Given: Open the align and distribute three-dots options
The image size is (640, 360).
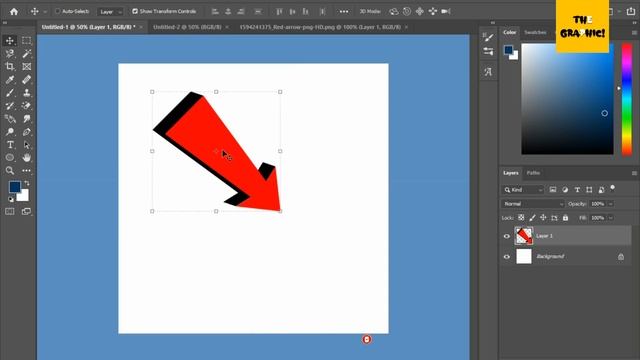Looking at the screenshot, I should coord(344,11).
